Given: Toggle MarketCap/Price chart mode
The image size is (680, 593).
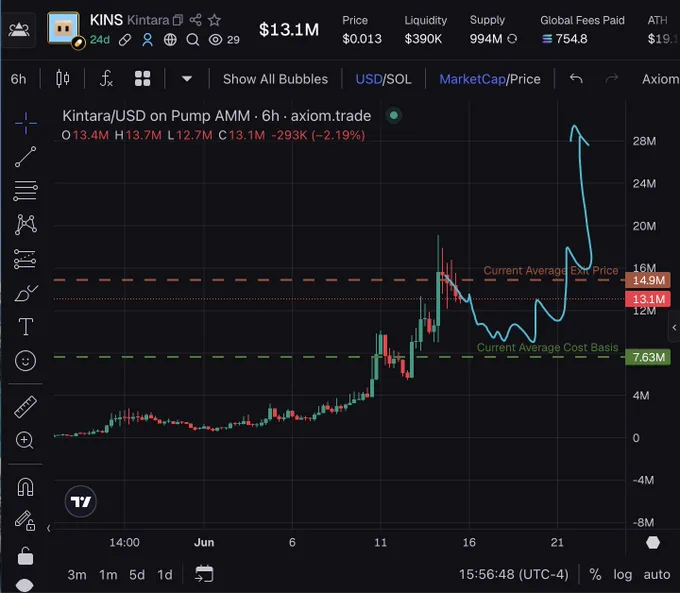Looking at the screenshot, I should (x=490, y=79).
